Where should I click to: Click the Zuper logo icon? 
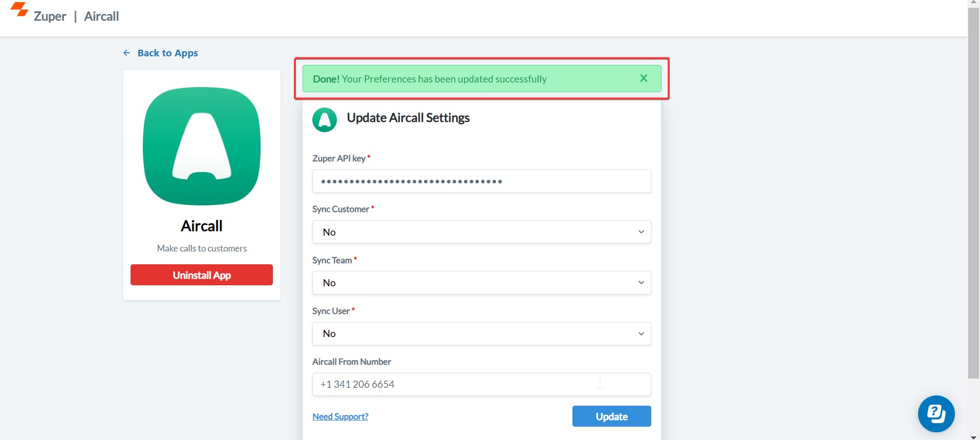click(x=19, y=10)
